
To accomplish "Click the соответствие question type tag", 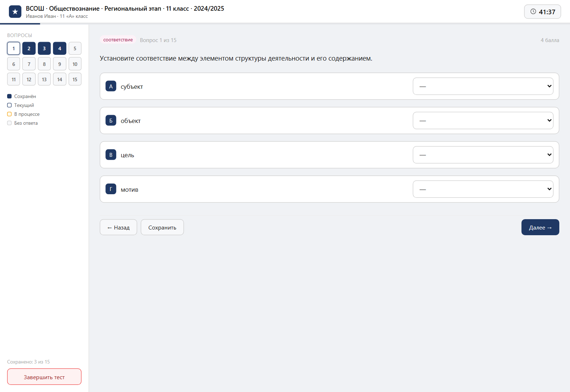I will coord(118,40).
